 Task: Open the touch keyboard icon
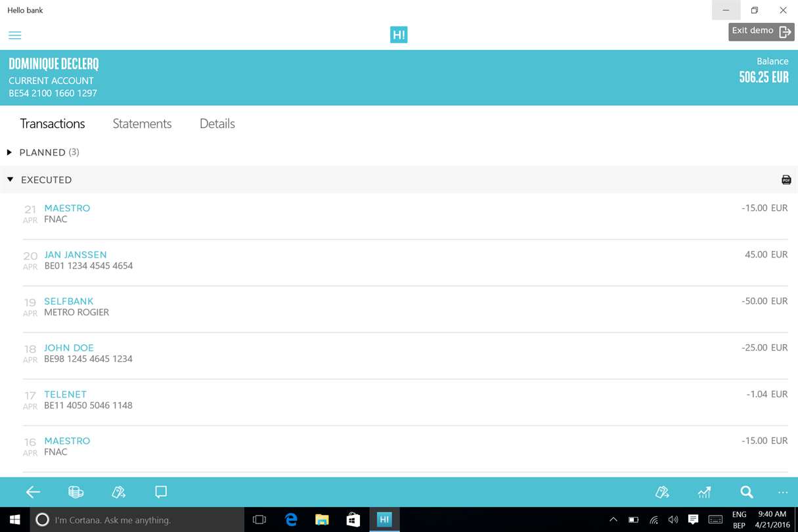[x=715, y=520]
